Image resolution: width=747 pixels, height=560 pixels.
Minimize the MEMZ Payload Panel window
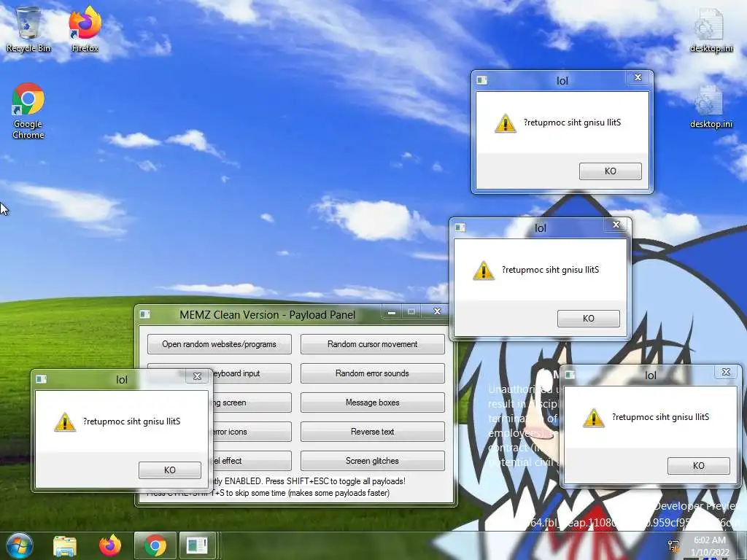point(392,312)
